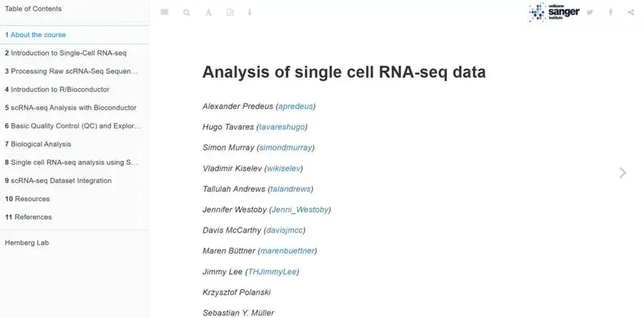This screenshot has height=318, width=644.
Task: Share the page on Twitter
Action: (x=589, y=12)
